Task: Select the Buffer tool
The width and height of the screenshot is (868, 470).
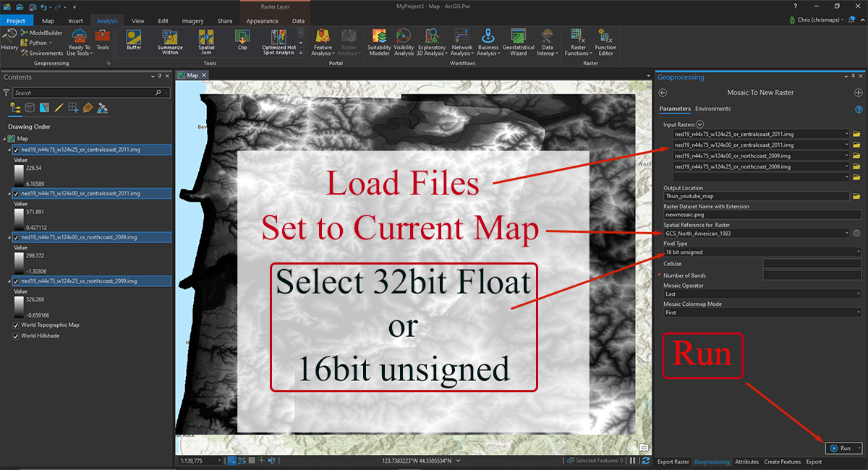Action: [134, 40]
